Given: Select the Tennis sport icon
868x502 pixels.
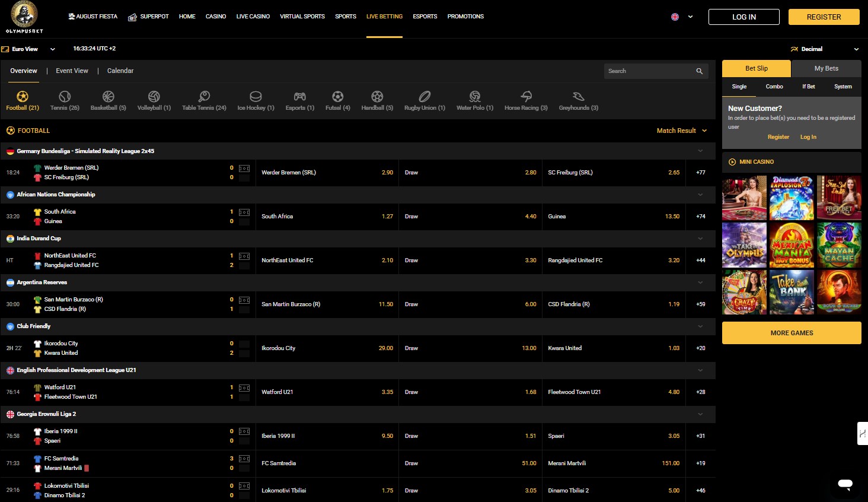Looking at the screenshot, I should coord(65,97).
